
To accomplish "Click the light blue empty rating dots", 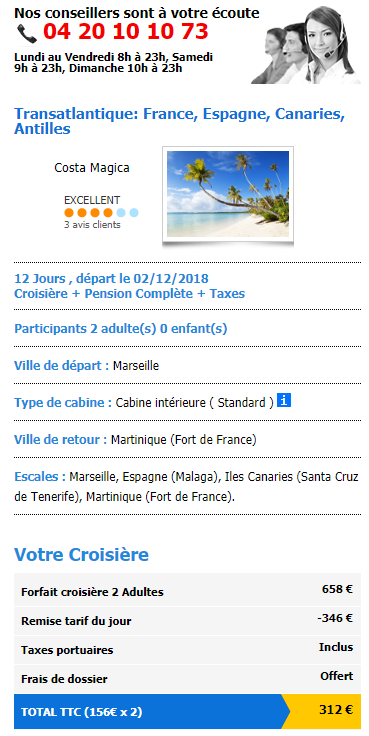I will (128, 213).
